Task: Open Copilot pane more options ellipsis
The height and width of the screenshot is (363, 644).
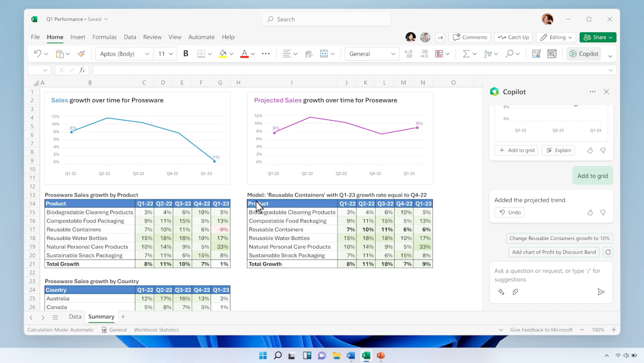Action: tap(592, 92)
